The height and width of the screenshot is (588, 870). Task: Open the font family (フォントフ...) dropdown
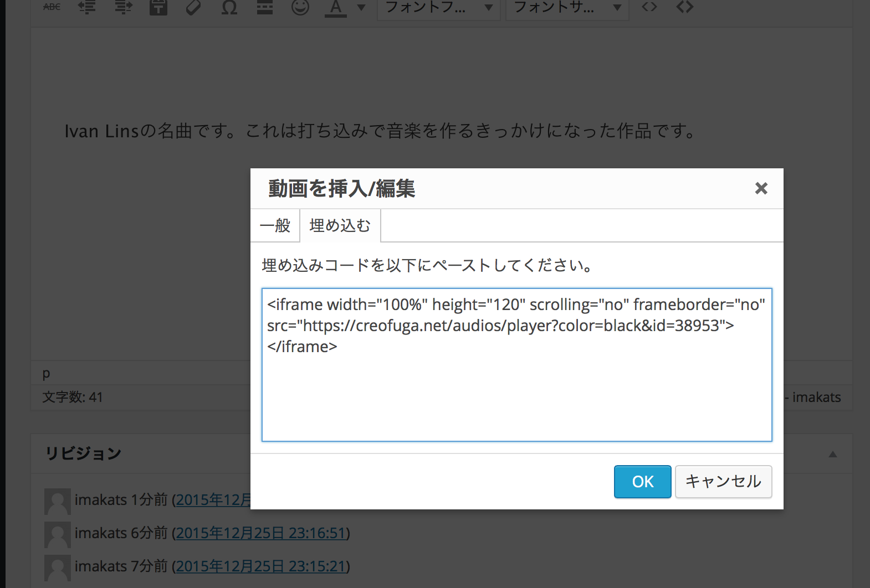pos(438,8)
